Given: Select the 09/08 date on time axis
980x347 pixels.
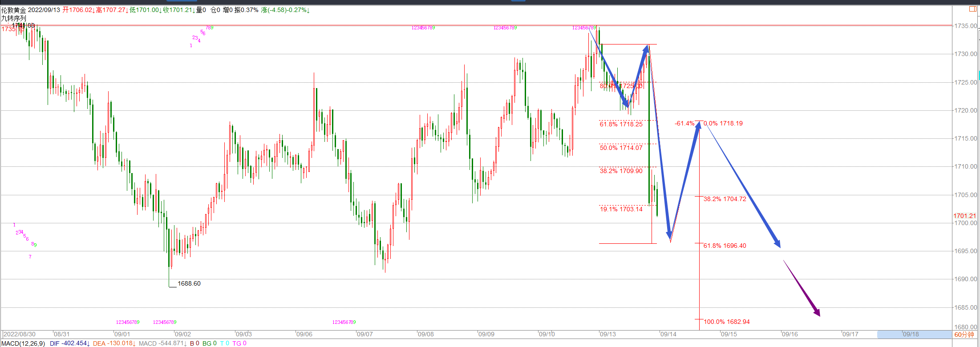Looking at the screenshot, I should pos(425,334).
